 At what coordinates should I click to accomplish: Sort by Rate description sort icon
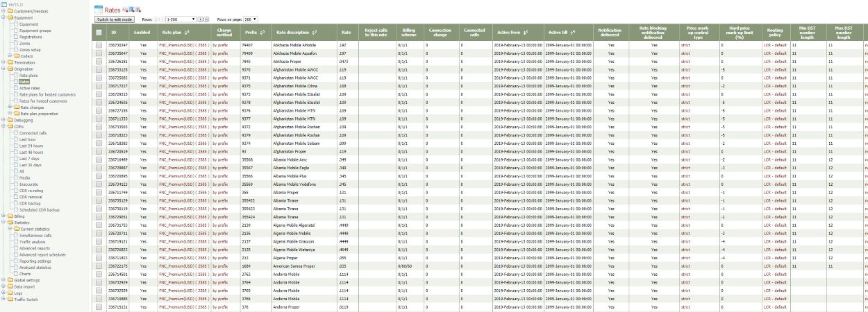[x=314, y=33]
